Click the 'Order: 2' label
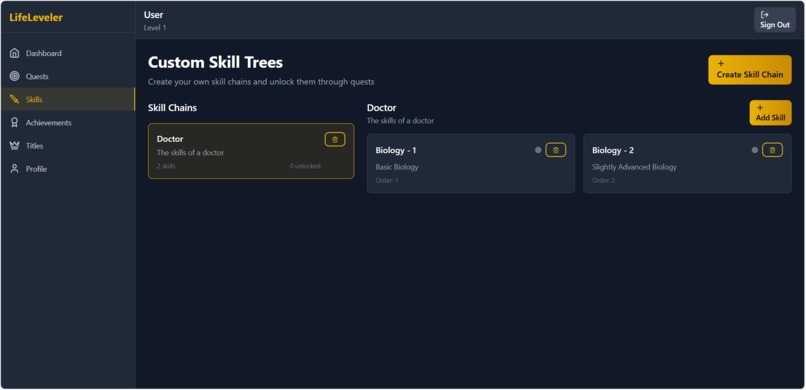 [603, 180]
